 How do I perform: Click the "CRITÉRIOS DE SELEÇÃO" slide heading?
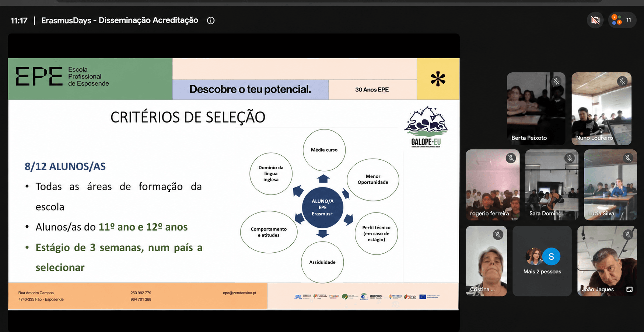coord(188,117)
